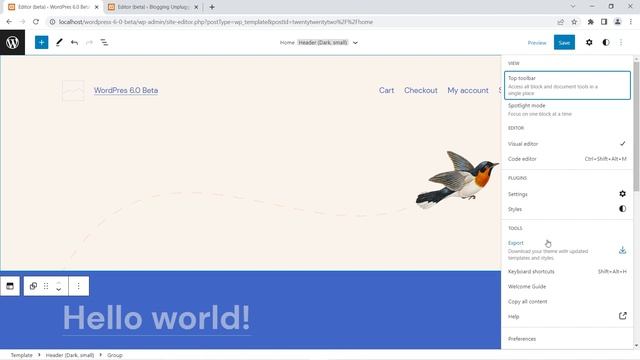Open Styles in Plugins menu section
This screenshot has height=360, width=640.
[567, 209]
